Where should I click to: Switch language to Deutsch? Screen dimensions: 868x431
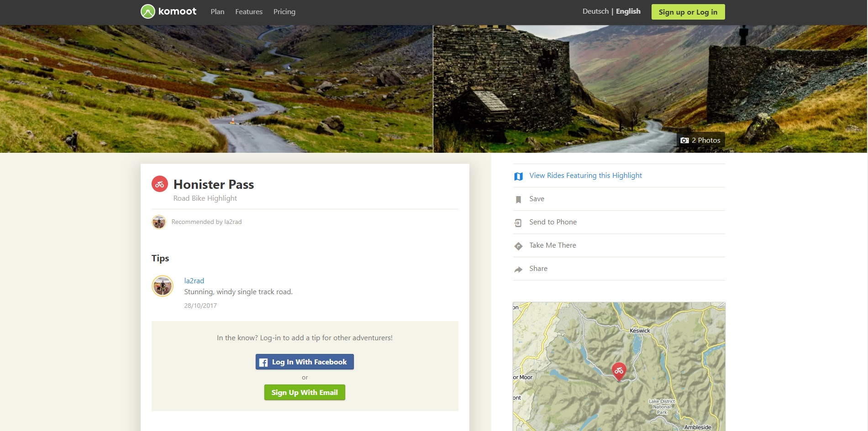coord(595,11)
